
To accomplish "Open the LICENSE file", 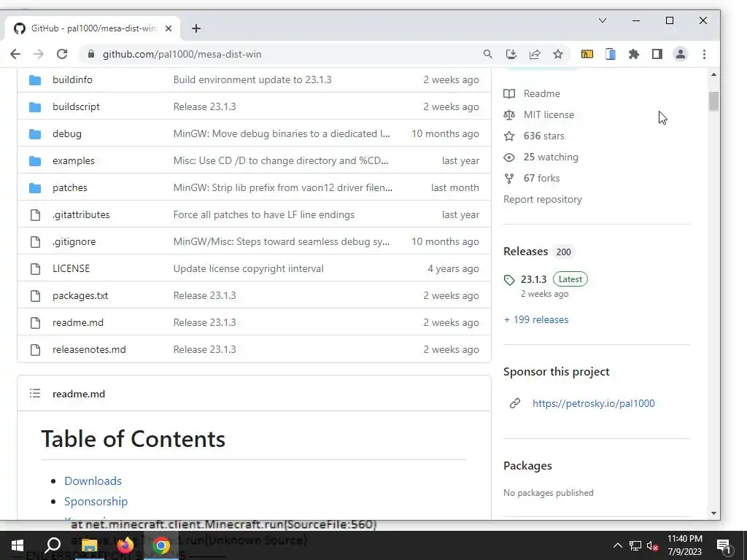I will tap(71, 268).
